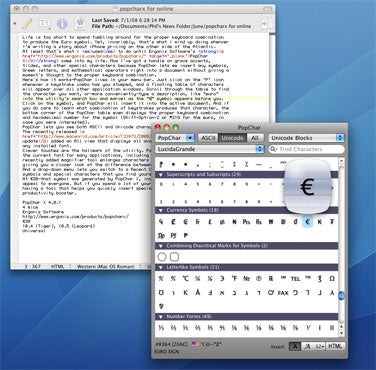Open the HTML language popup in editor status bar
The height and width of the screenshot is (370, 376).
[60, 267]
